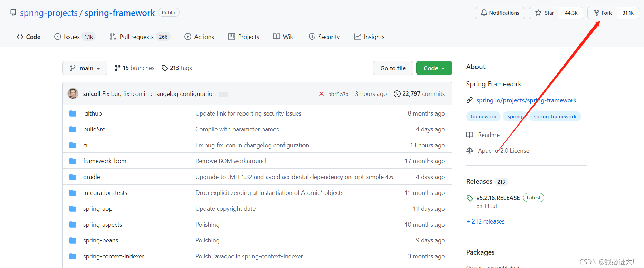View forks count 31.1k
644x268 pixels.
[x=628, y=13]
